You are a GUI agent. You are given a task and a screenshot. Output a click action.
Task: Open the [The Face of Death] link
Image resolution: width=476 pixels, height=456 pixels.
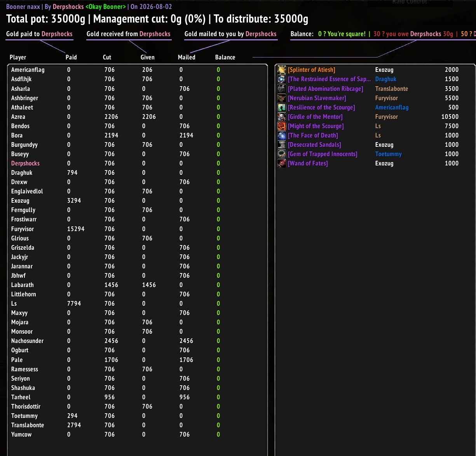(313, 135)
